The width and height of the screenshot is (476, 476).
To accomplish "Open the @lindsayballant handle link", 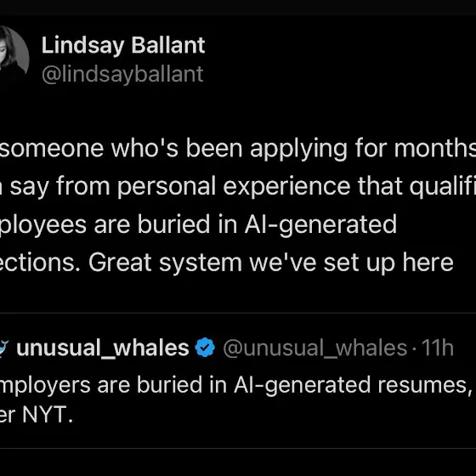I will 122,74.
